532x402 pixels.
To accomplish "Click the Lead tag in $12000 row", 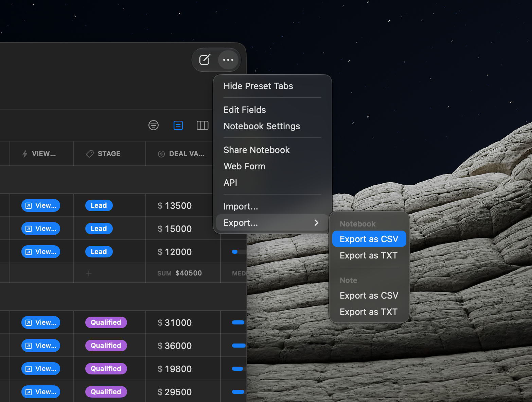I will pos(99,252).
